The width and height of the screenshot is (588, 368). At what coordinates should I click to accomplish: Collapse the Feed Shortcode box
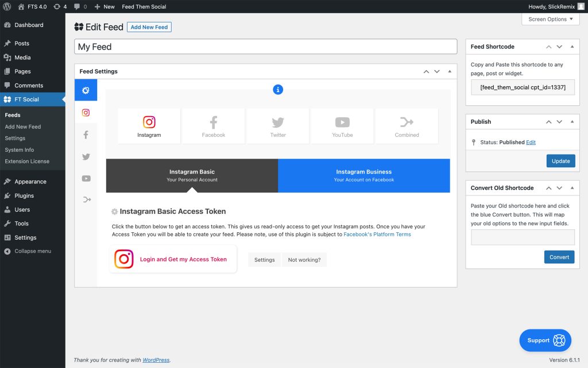pos(572,47)
